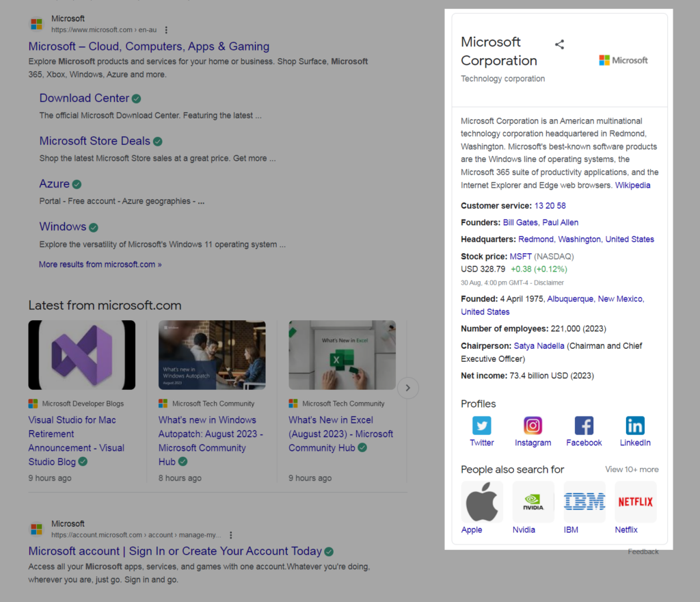Click the 'https://www.microsoft.com › en-au' URL text
Image resolution: width=700 pixels, height=602 pixels.
point(104,30)
